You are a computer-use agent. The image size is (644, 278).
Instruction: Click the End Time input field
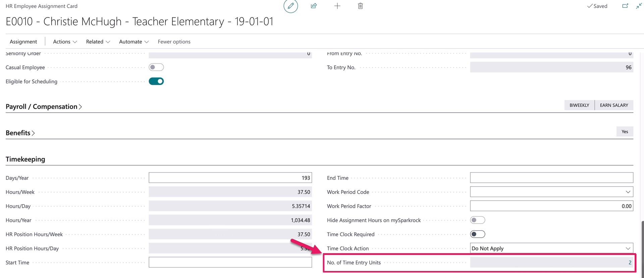551,178
